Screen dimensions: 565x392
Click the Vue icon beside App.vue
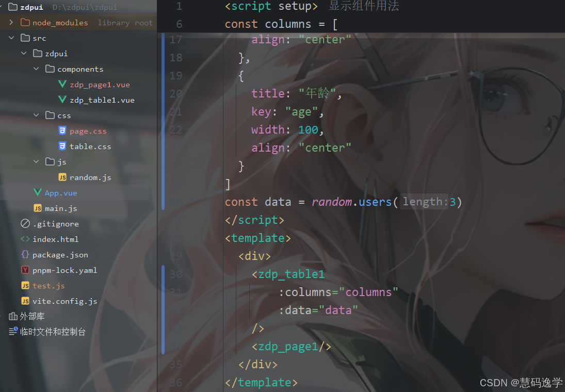tap(38, 192)
